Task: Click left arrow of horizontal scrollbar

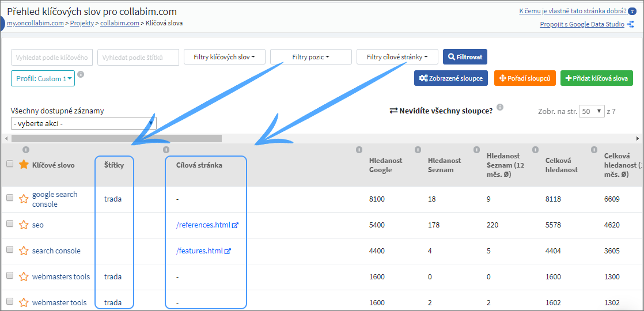Action: click(5, 138)
